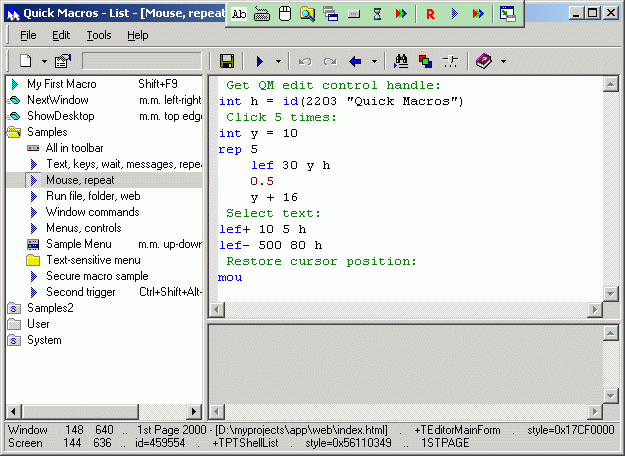Open the File menu
The image size is (625, 456).
click(x=28, y=35)
